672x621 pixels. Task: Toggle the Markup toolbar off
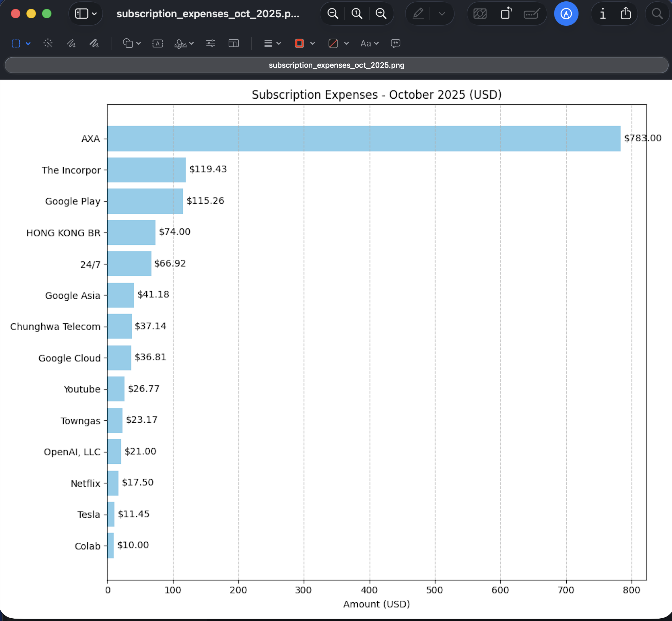tap(566, 14)
